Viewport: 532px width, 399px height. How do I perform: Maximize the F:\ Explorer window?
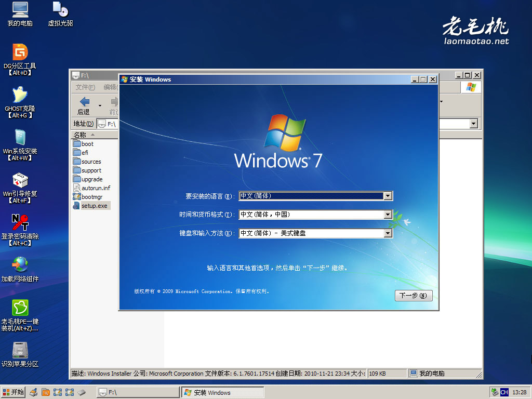tap(468, 75)
